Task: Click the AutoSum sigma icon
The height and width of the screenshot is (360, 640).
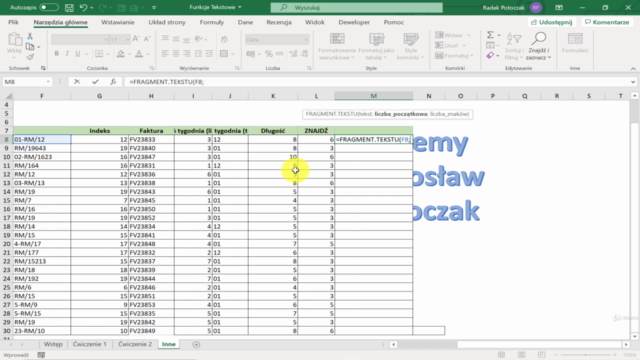Action: [x=490, y=35]
